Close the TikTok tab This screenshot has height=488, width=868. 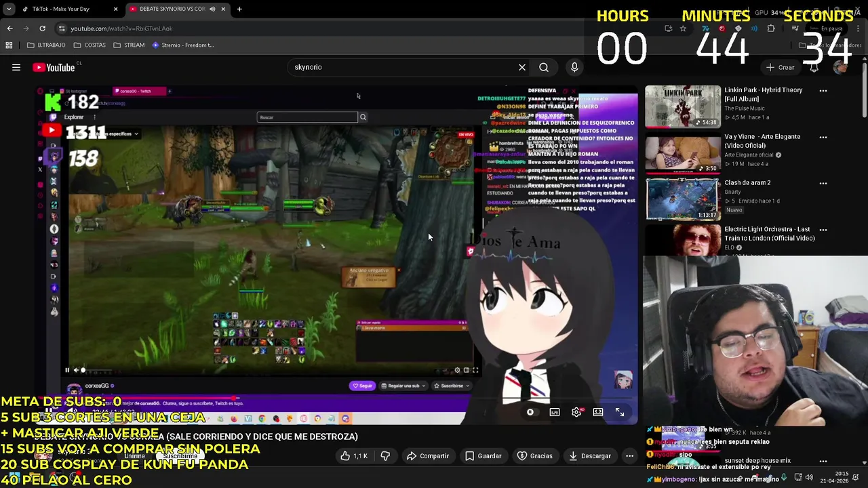(x=115, y=9)
